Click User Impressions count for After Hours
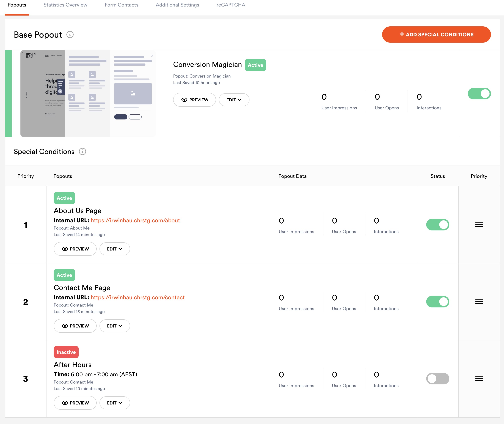The width and height of the screenshot is (504, 424). pos(281,375)
